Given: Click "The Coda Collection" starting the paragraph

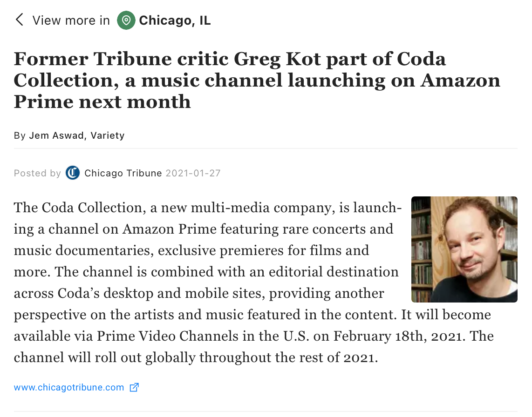Looking at the screenshot, I should (78, 208).
